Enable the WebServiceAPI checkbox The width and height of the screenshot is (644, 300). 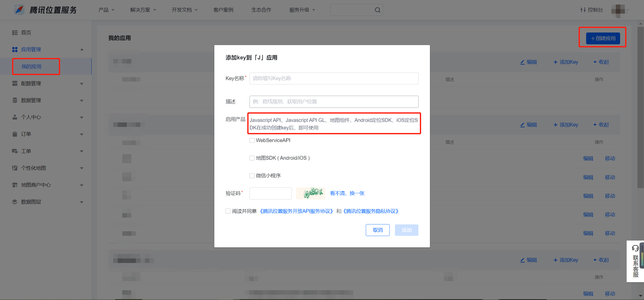coord(252,141)
